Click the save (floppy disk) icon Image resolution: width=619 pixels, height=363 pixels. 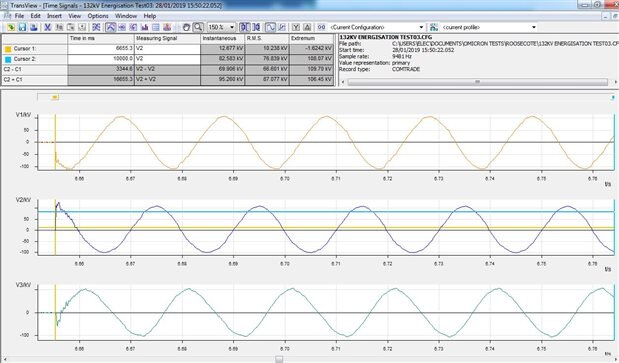pyautogui.click(x=22, y=27)
